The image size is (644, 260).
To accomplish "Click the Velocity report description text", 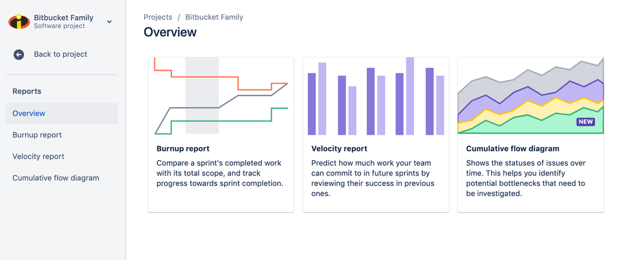I will tap(373, 178).
